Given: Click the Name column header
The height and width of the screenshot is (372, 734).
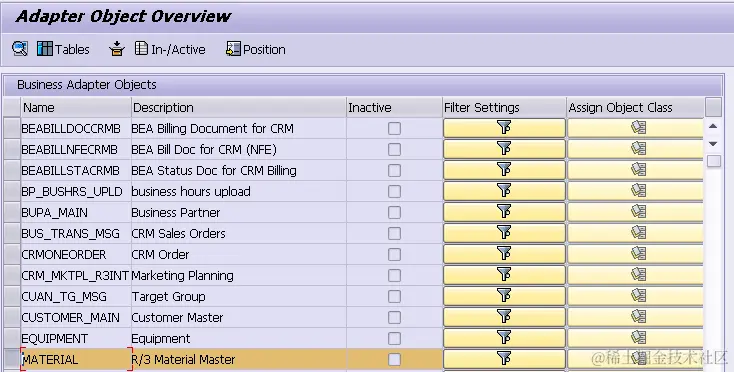Looking at the screenshot, I should (76, 108).
